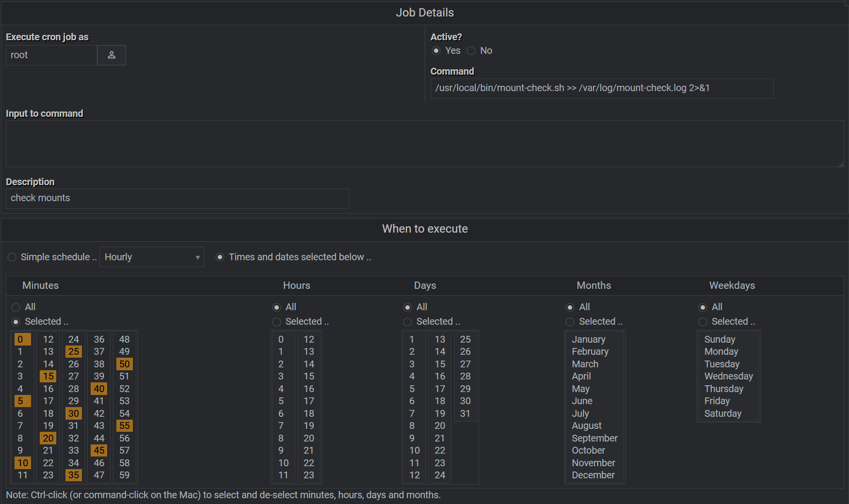This screenshot has height=504, width=849.
Task: Switch Months to Selected
Action: click(x=570, y=322)
